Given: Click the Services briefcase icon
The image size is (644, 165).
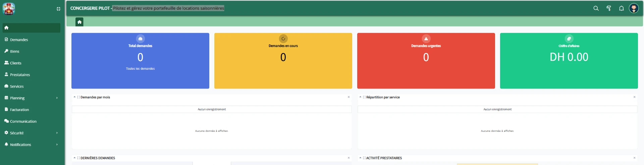Looking at the screenshot, I should pos(6,86).
